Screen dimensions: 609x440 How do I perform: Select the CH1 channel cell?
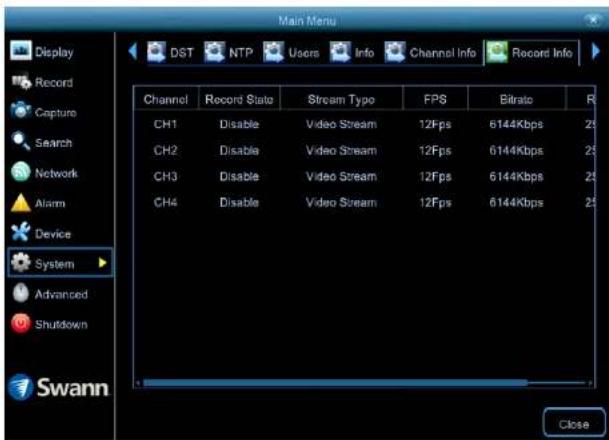pyautogui.click(x=165, y=124)
